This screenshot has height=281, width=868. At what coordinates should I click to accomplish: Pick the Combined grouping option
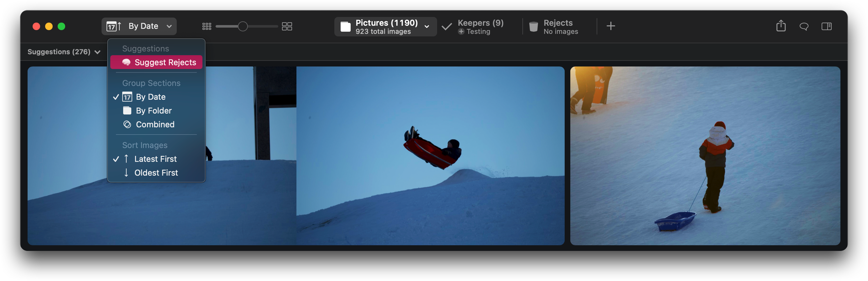tap(155, 125)
